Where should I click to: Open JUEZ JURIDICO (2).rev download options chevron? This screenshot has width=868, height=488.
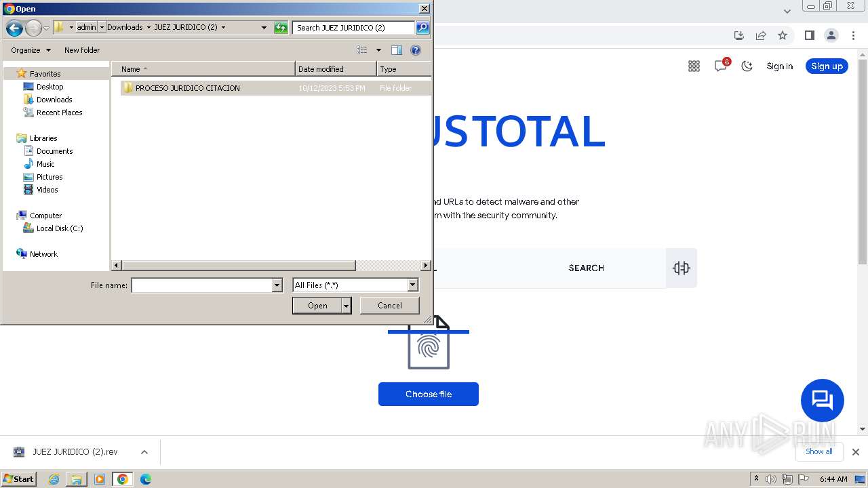click(x=144, y=452)
